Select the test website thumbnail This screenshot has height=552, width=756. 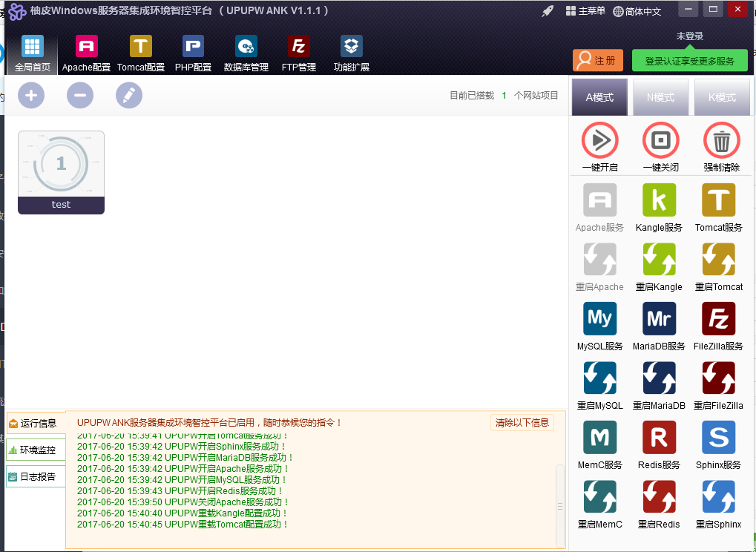coord(61,172)
